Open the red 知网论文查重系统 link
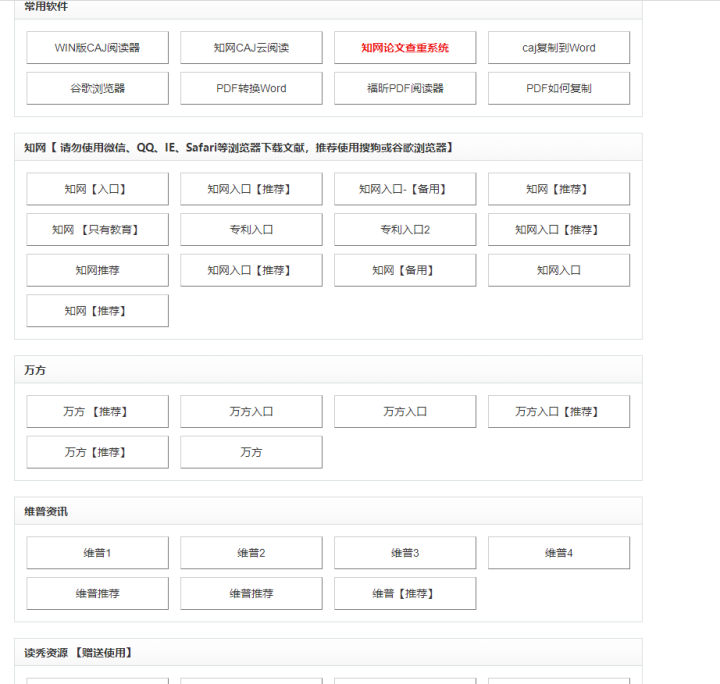The width and height of the screenshot is (720, 684). pos(405,48)
